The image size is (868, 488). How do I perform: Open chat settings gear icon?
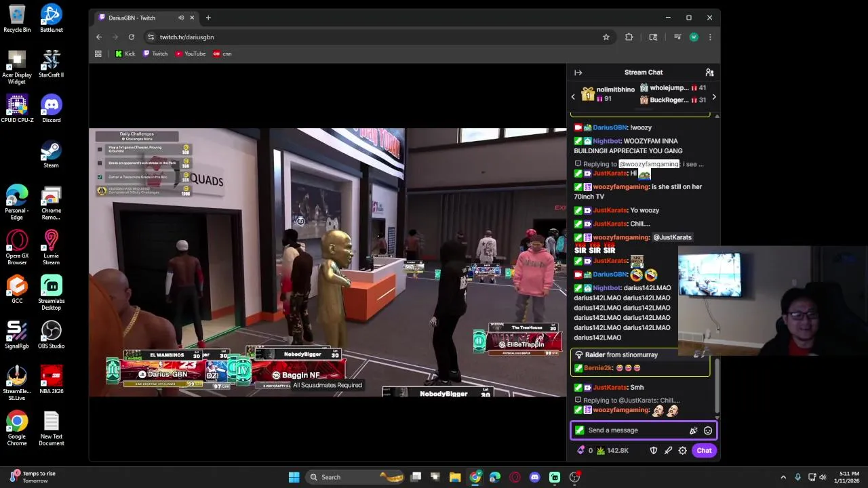click(x=683, y=450)
